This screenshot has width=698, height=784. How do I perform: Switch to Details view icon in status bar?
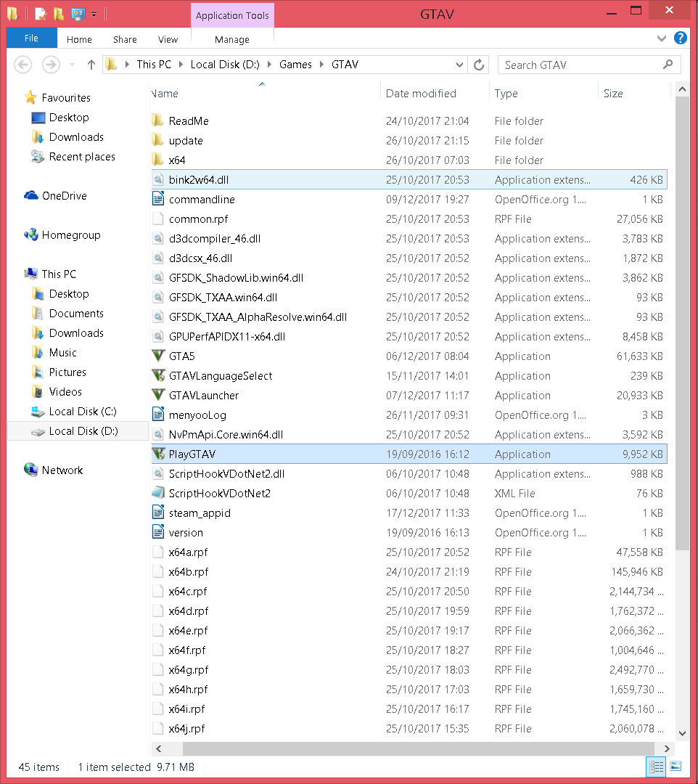pyautogui.click(x=656, y=766)
